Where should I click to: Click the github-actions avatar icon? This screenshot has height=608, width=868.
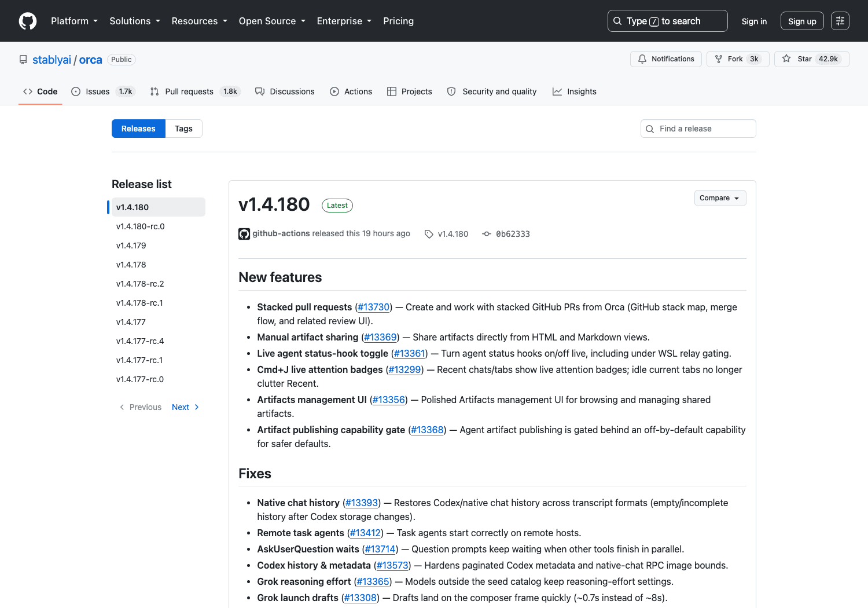click(244, 234)
